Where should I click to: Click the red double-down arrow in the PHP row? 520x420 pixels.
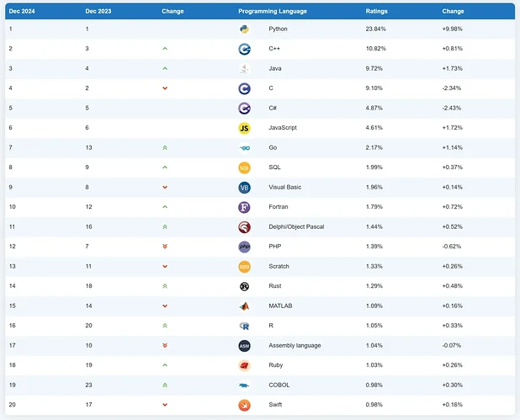(x=165, y=247)
